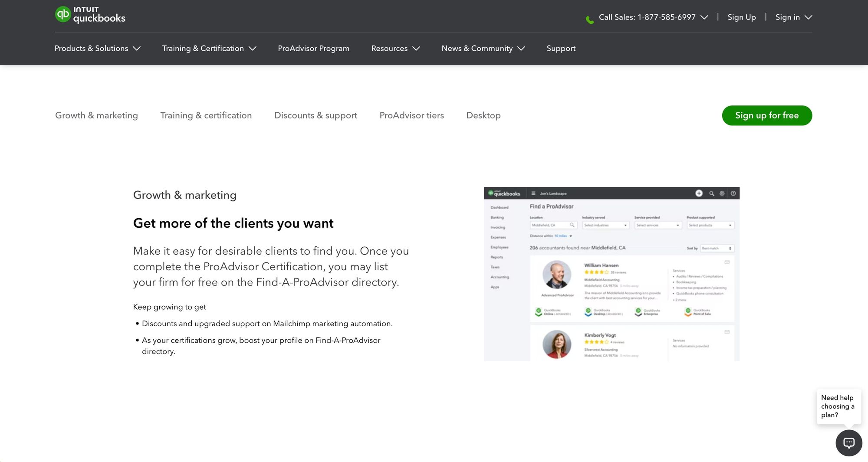Click the hamburger menu beside Jon's Landscape
The image size is (868, 462).
(x=533, y=193)
